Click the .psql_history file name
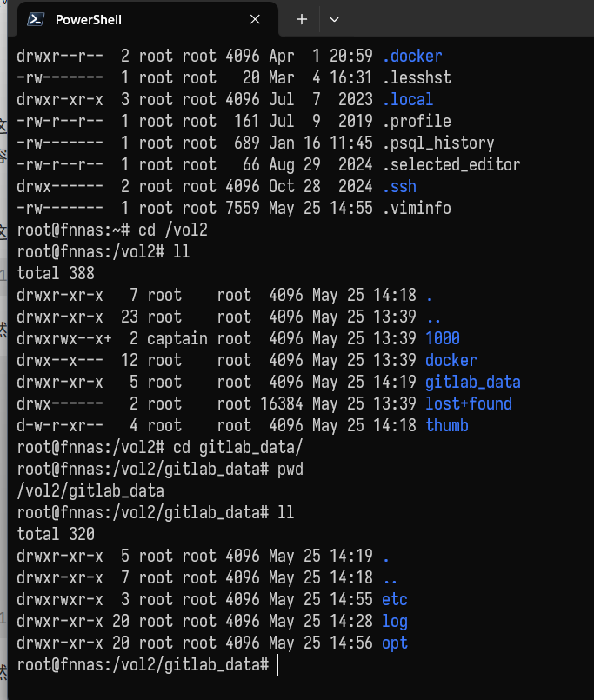The image size is (594, 700). pos(438,143)
